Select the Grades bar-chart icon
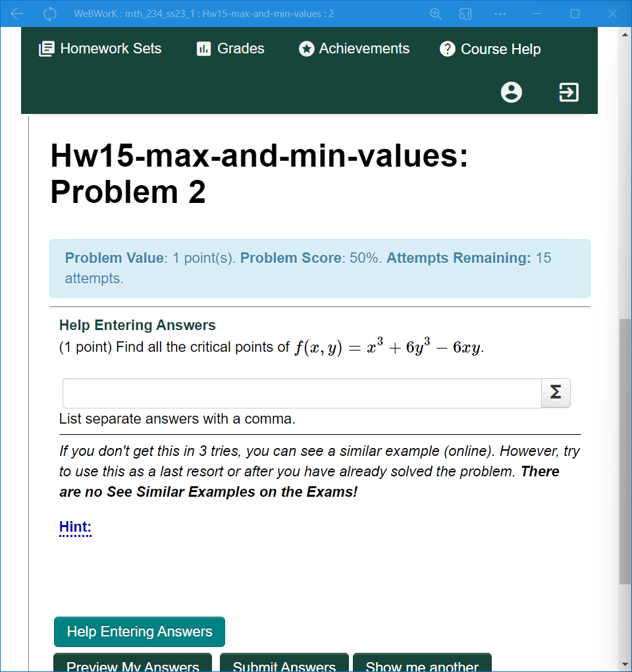Viewport: 632px width, 672px height. [205, 48]
